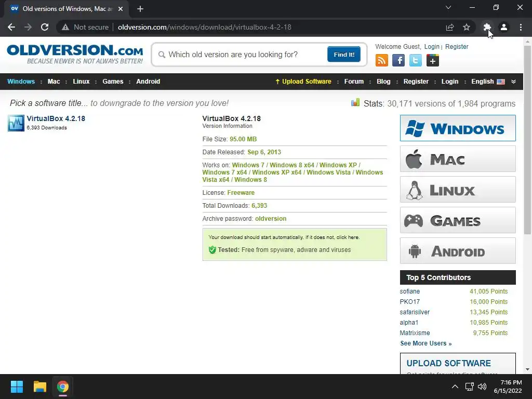The height and width of the screenshot is (399, 532).
Task: Click the VirtualBox program icon
Action: [16, 123]
